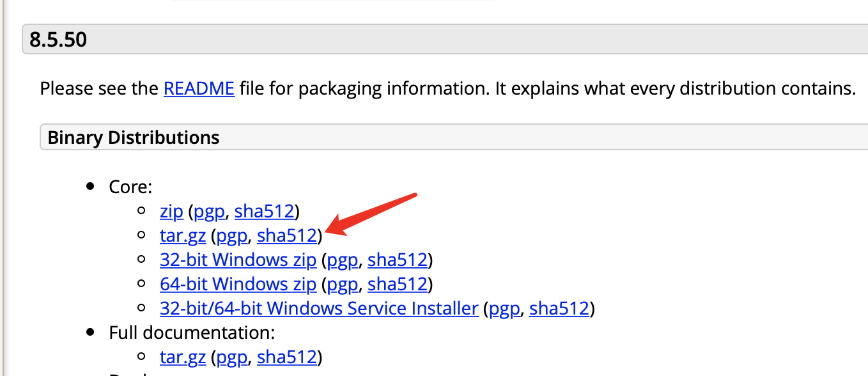Open pgp signature for Windows Service Installer

(x=504, y=309)
